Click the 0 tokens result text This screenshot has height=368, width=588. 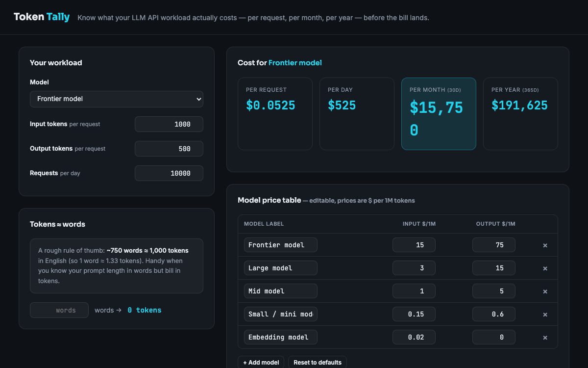click(145, 310)
